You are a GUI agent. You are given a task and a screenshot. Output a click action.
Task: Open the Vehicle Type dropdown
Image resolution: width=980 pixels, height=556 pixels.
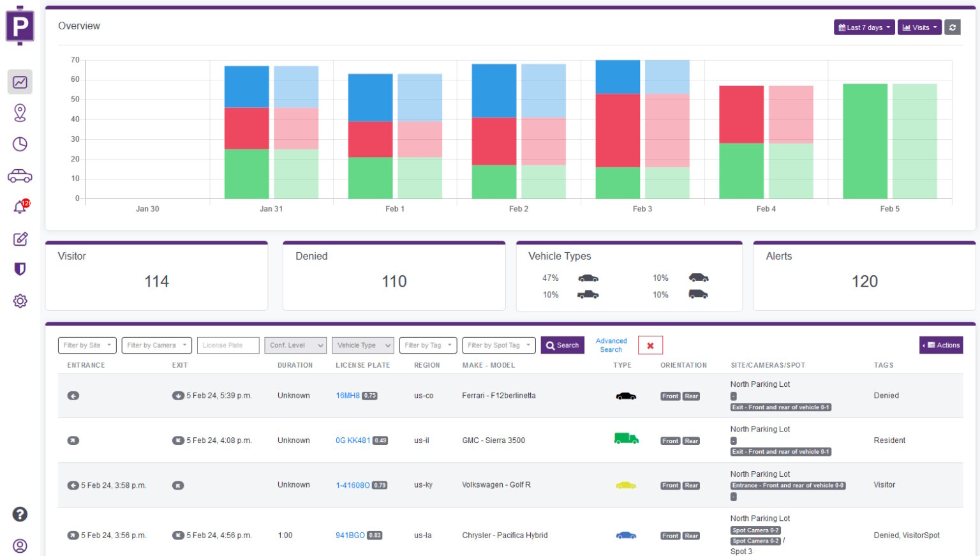coord(362,345)
